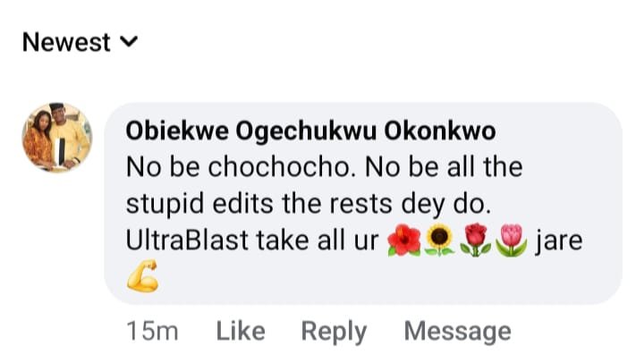Click the chevron arrow beside Newest

[x=131, y=42]
